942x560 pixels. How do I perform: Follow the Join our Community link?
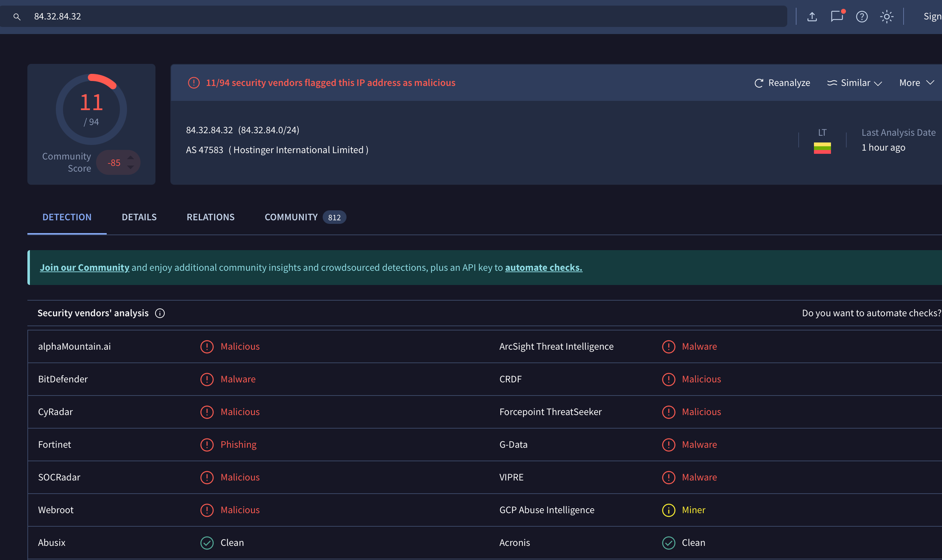point(84,268)
